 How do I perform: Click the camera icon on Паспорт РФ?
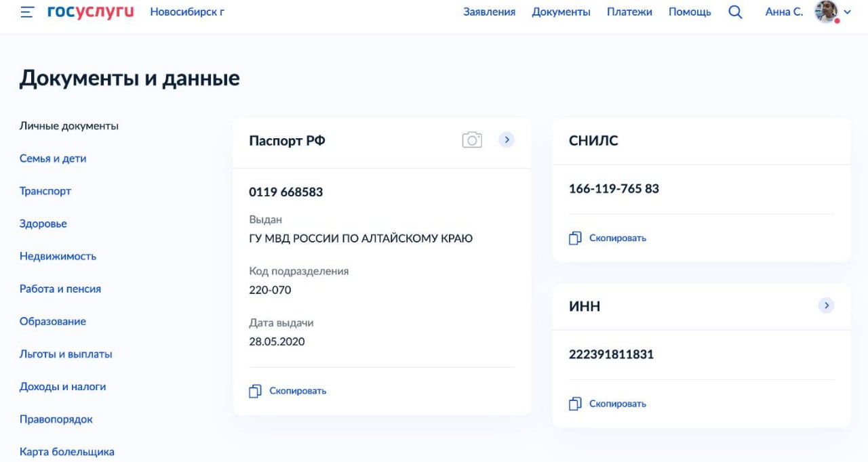tap(472, 140)
